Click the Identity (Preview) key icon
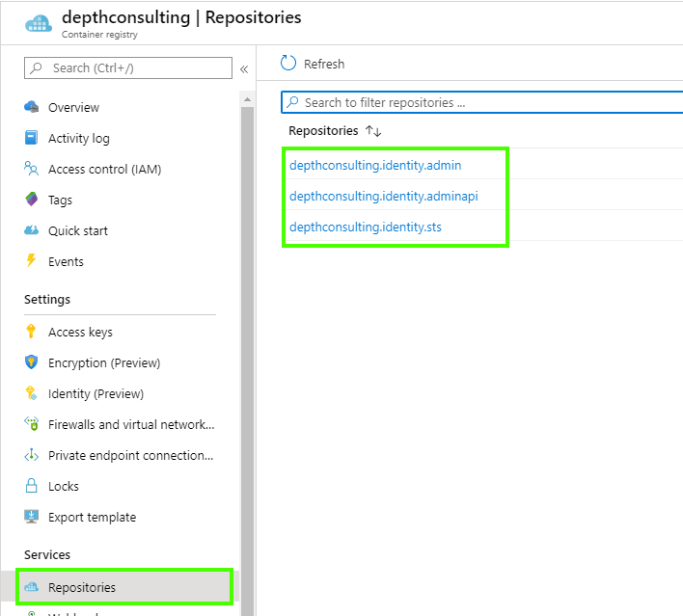The height and width of the screenshot is (616, 683). pyautogui.click(x=32, y=393)
